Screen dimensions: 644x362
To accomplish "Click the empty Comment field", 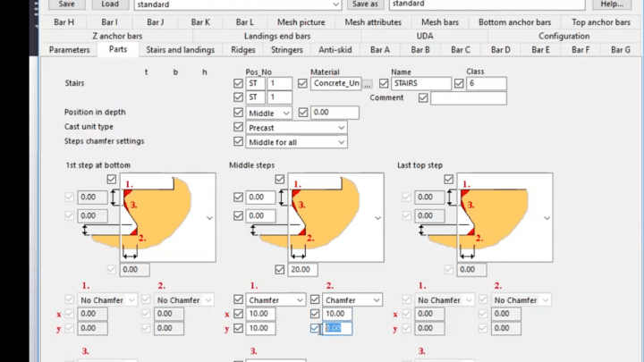I will pyautogui.click(x=469, y=98).
